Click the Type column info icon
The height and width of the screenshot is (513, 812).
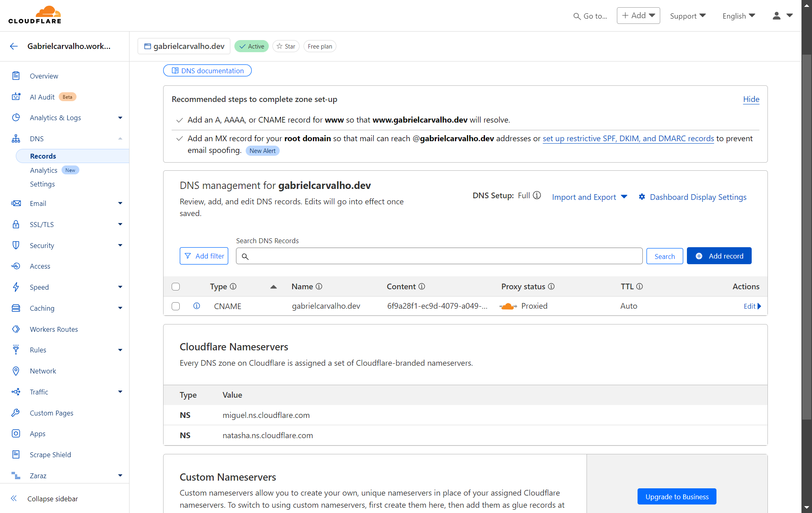click(x=233, y=286)
